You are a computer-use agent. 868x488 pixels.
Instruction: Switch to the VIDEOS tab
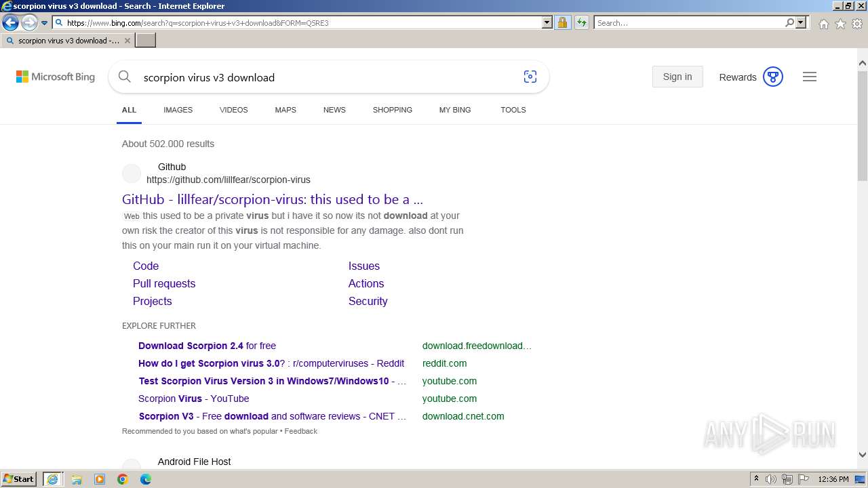(x=233, y=110)
